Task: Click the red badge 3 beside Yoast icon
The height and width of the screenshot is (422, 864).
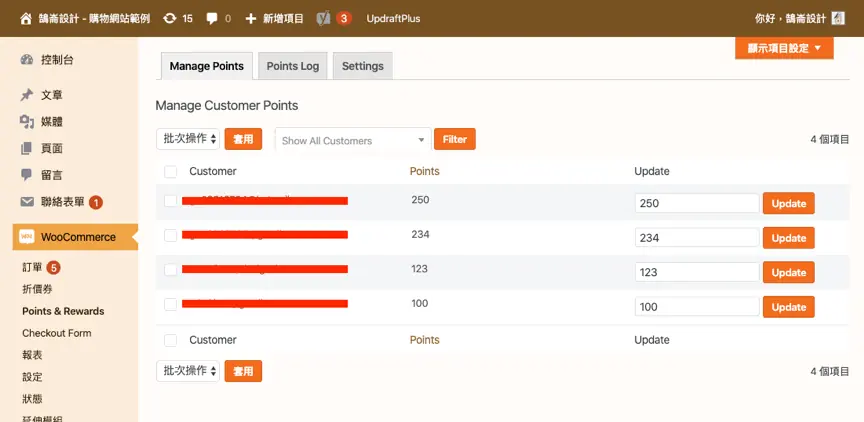Action: click(344, 19)
